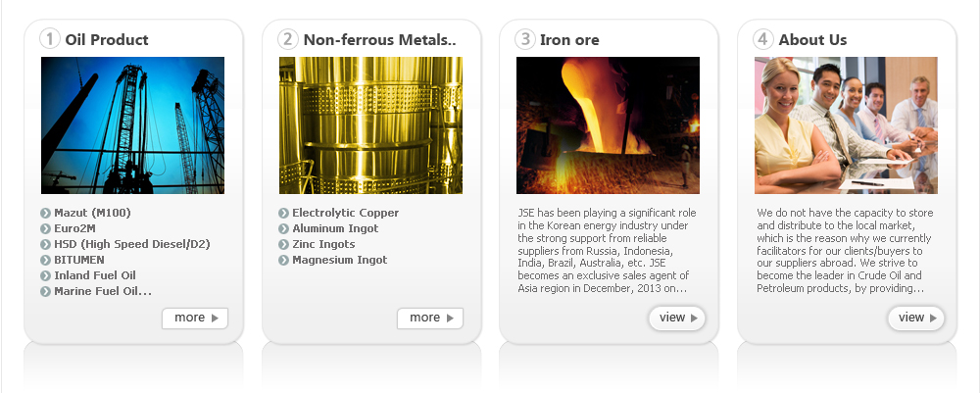
Task: Open the Aluminum Ingot link
Action: [334, 228]
